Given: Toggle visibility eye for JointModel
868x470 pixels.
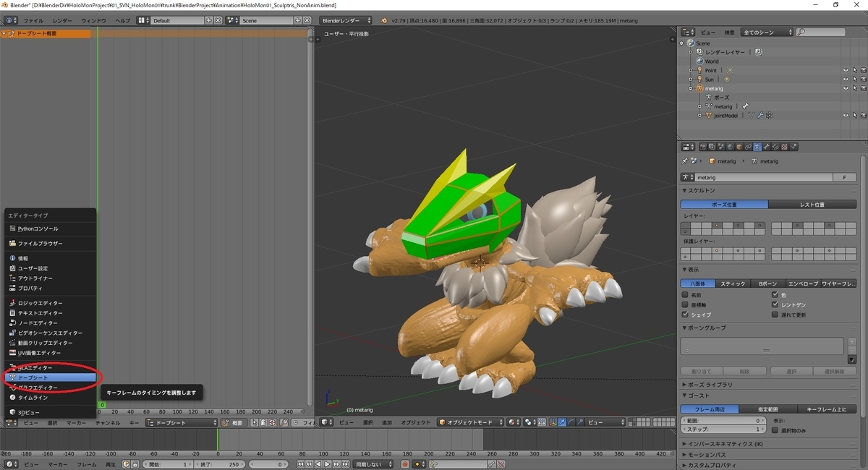Looking at the screenshot, I should pos(845,115).
